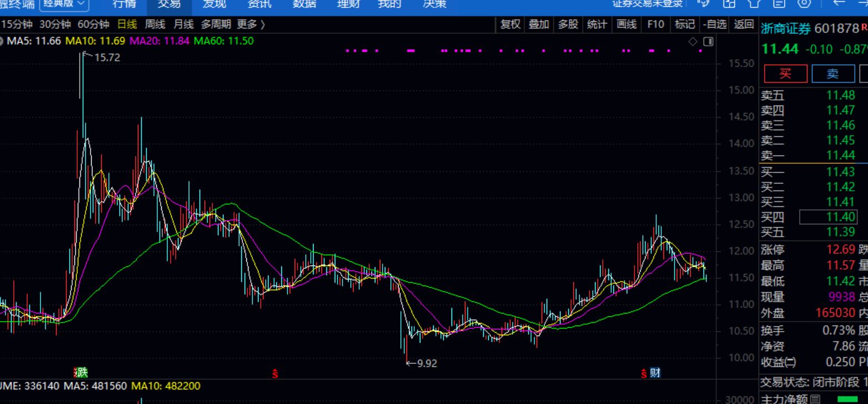Open the 资讯 menu
Viewport: 868px width, 404px height.
click(259, 4)
